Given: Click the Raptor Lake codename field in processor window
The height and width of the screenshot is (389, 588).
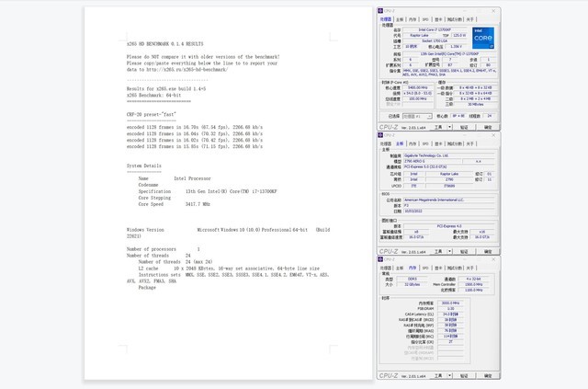Looking at the screenshot, I should [419, 35].
